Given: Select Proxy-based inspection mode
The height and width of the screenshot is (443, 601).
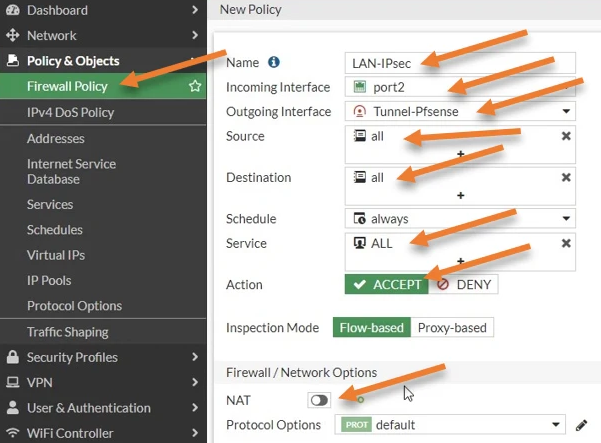Looking at the screenshot, I should 451,328.
